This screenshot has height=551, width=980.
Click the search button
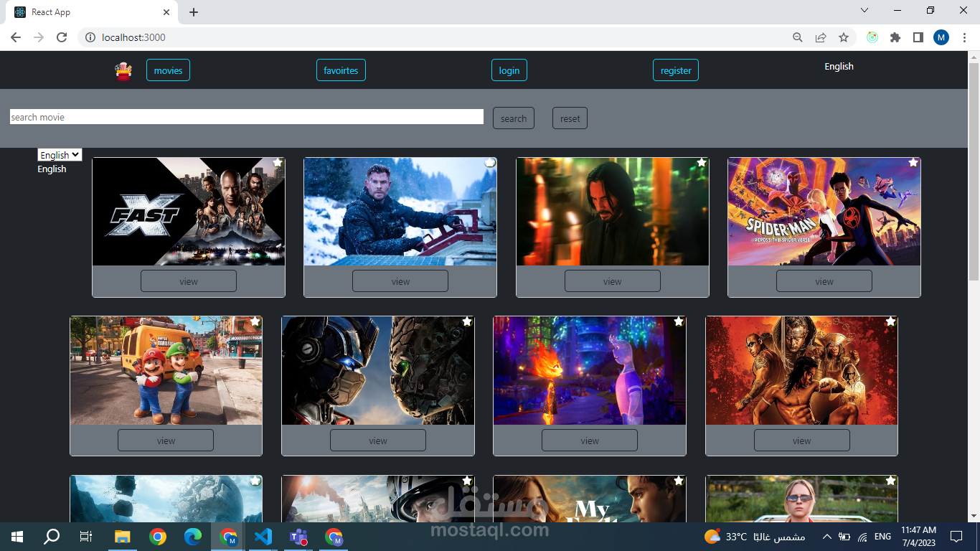pos(514,118)
